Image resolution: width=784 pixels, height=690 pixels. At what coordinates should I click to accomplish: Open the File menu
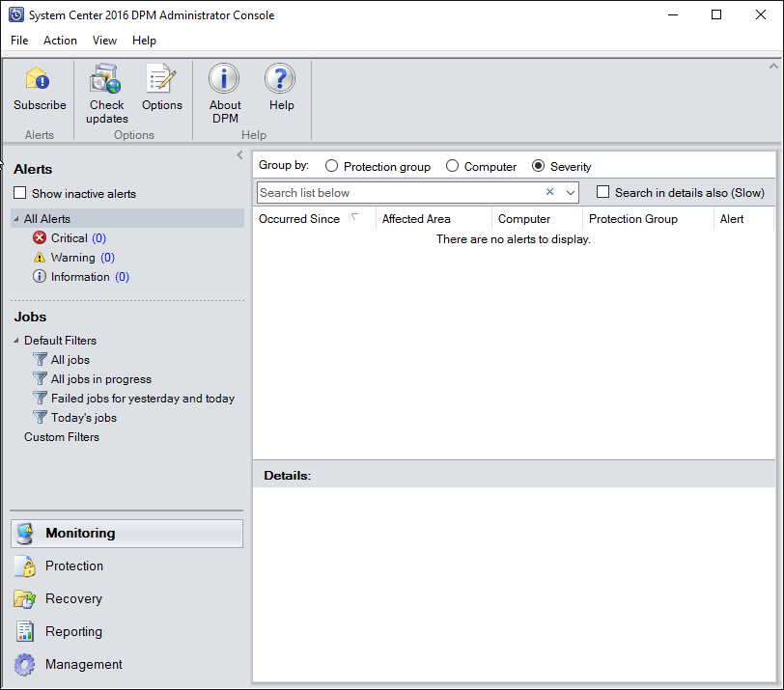tap(19, 41)
